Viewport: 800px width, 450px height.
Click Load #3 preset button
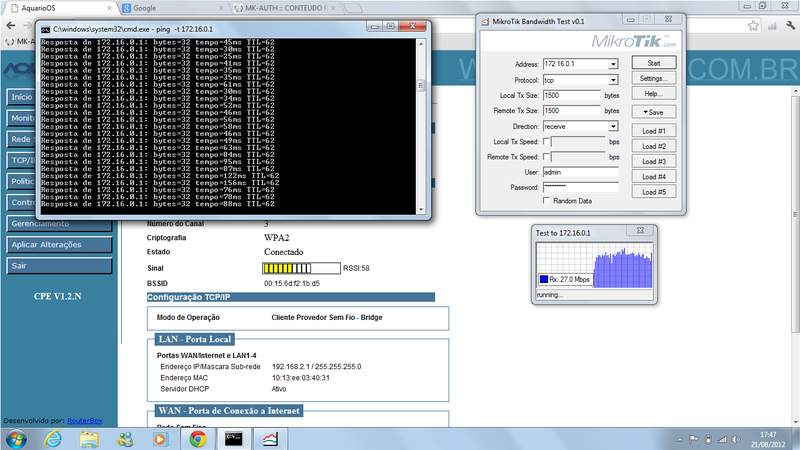[654, 162]
